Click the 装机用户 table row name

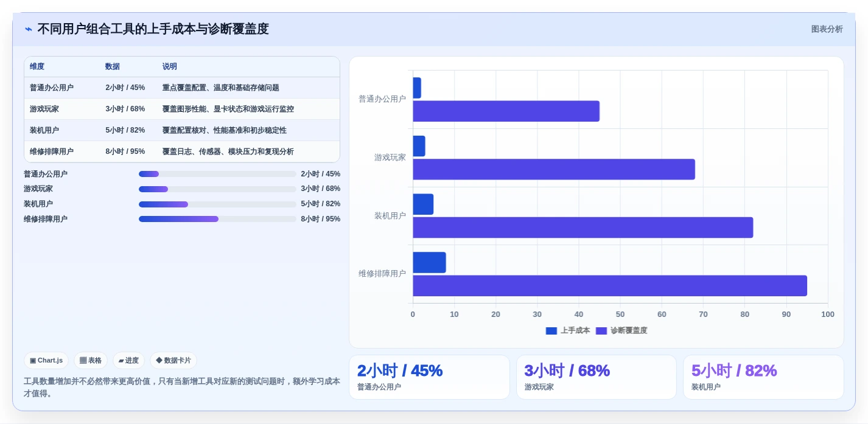click(44, 130)
